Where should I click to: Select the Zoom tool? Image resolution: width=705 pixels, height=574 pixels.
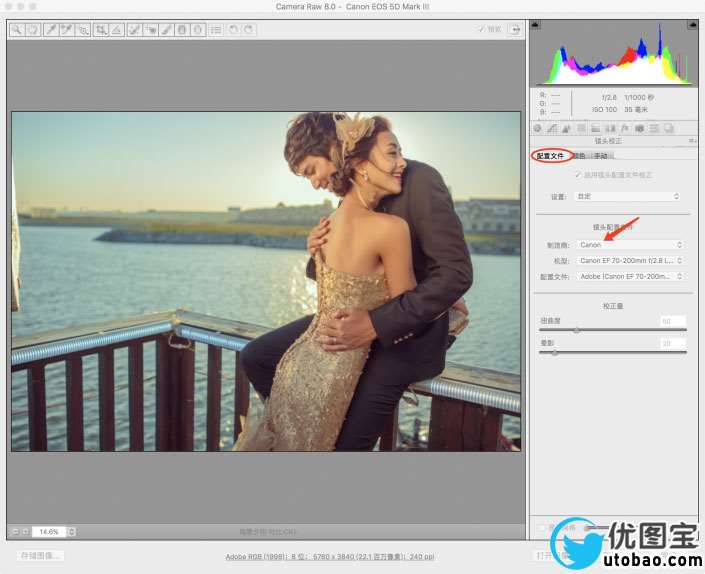click(17, 30)
